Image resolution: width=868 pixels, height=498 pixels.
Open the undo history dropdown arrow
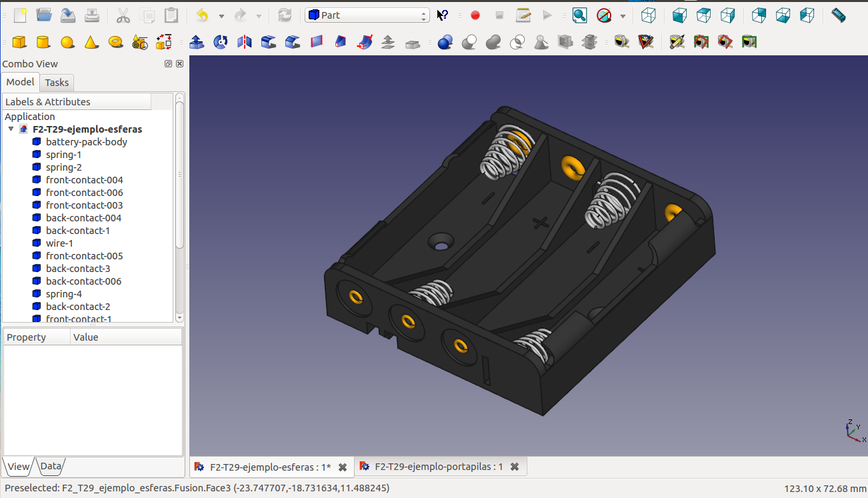(x=221, y=16)
